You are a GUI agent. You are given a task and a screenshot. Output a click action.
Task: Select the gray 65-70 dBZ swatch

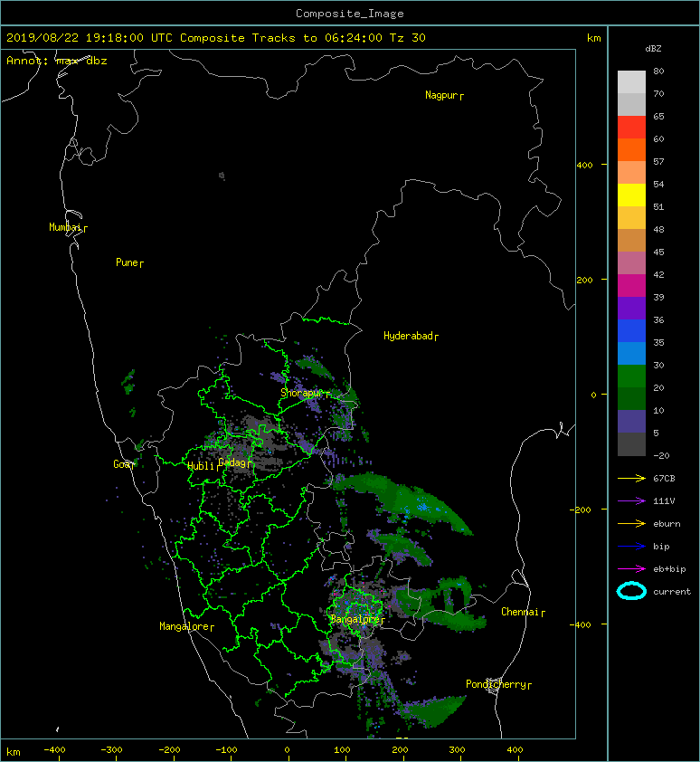point(631,104)
